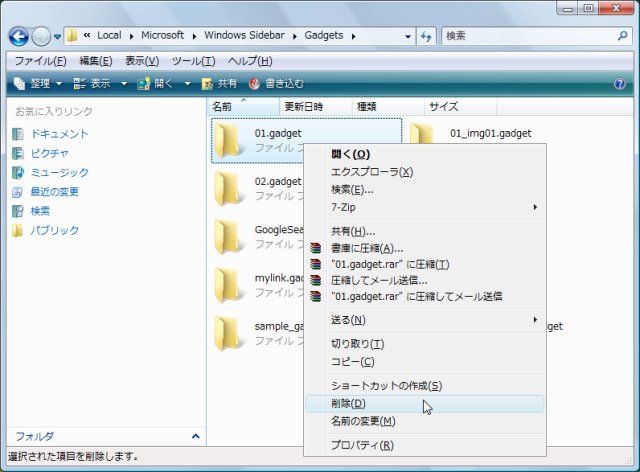Click the ミュージック sidebar icon
This screenshot has height=472, width=640.
18,172
